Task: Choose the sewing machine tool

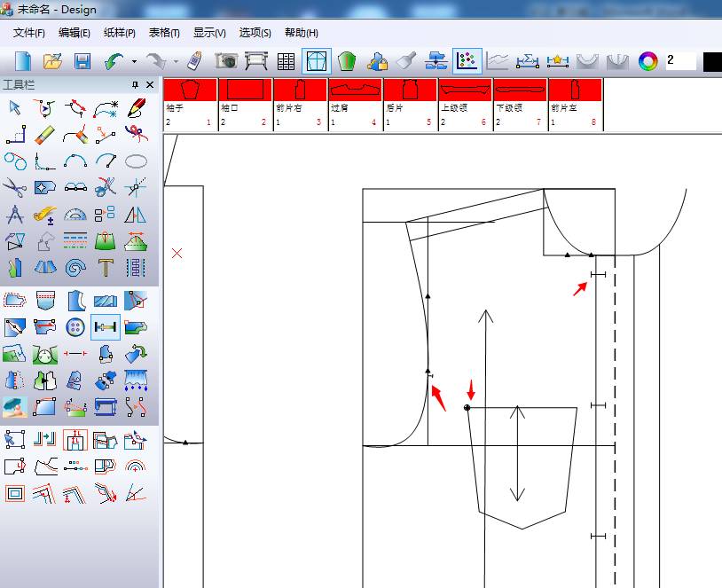Action: coord(106,407)
